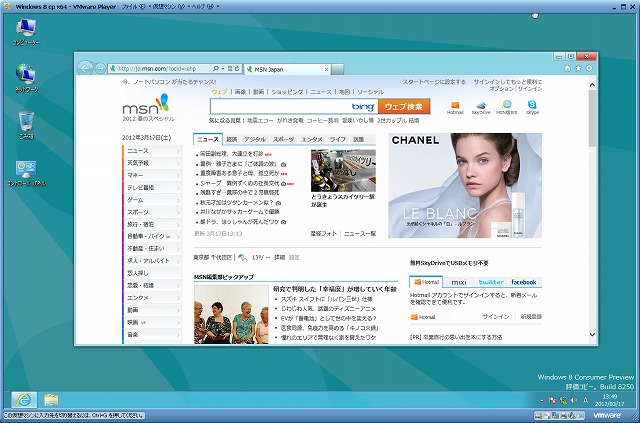
Task: Open the Skytree station news thumbnail
Action: click(x=343, y=170)
